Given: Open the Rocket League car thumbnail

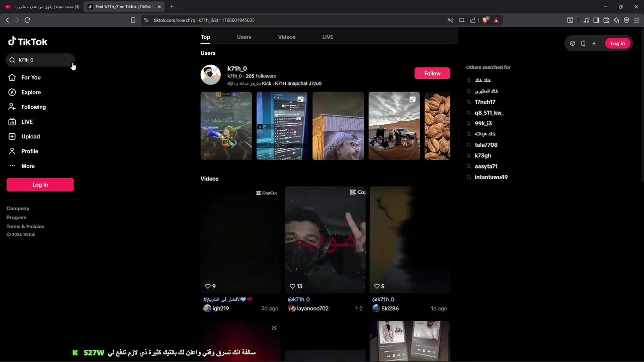Looking at the screenshot, I should pos(226,126).
